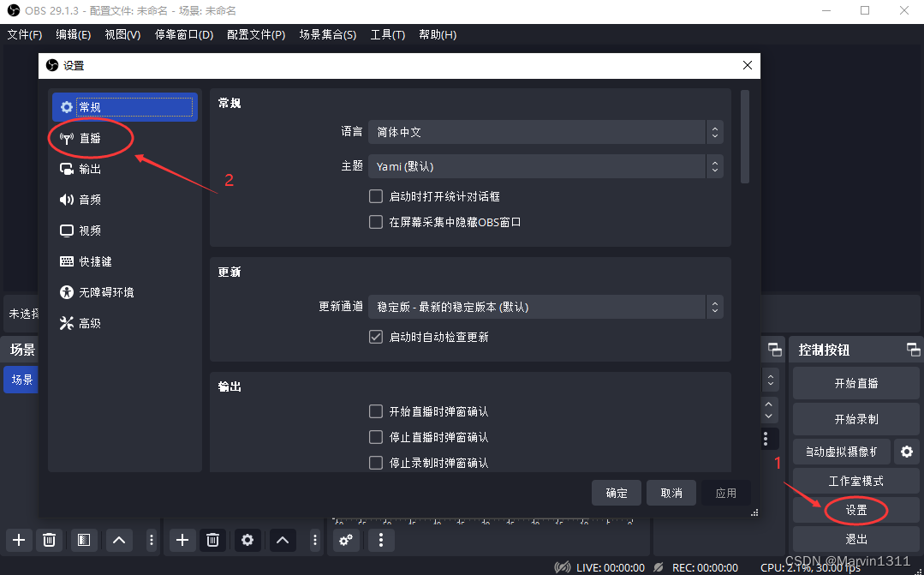Open the 帮助(H) menu

pos(438,34)
